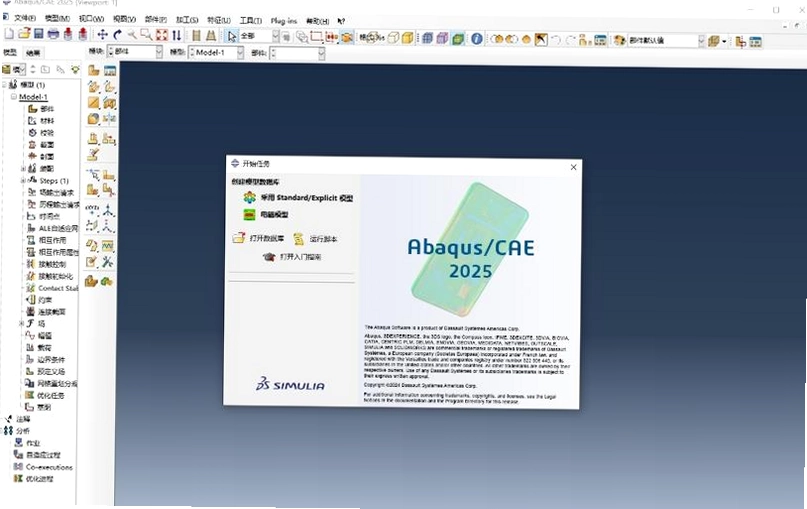Click the What's This help cursor icon
Viewport: 807px width, 509px height.
point(341,21)
